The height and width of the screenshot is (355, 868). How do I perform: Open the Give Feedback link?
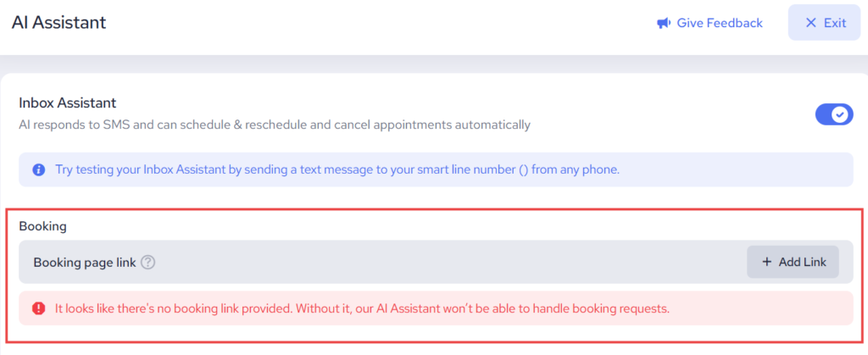pyautogui.click(x=719, y=23)
